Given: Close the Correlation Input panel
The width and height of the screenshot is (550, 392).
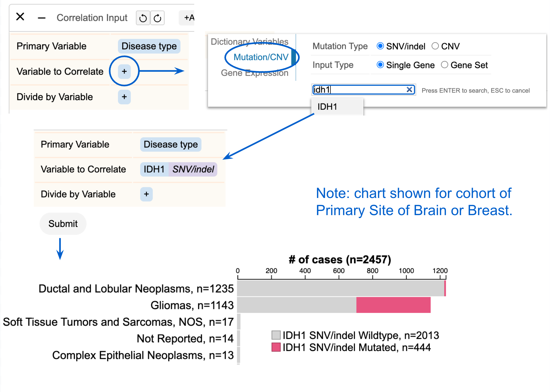Looking at the screenshot, I should point(20,17).
